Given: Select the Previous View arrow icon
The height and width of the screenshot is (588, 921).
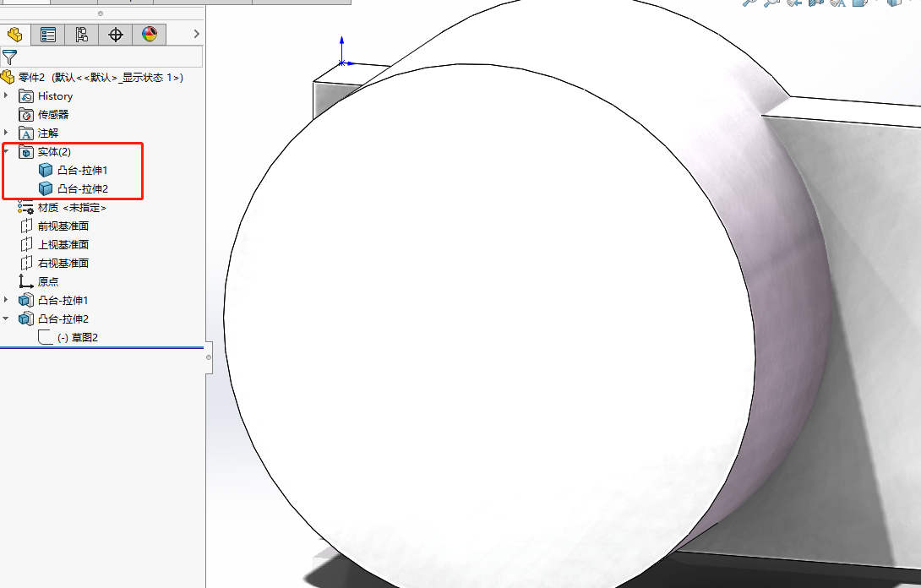Looking at the screenshot, I should 794,3.
